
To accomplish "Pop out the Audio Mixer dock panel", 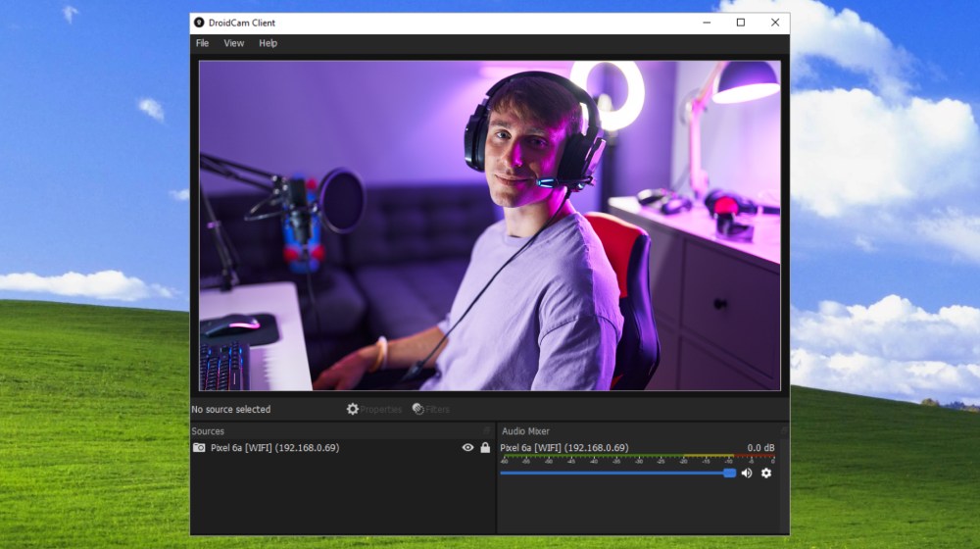I will point(784,430).
